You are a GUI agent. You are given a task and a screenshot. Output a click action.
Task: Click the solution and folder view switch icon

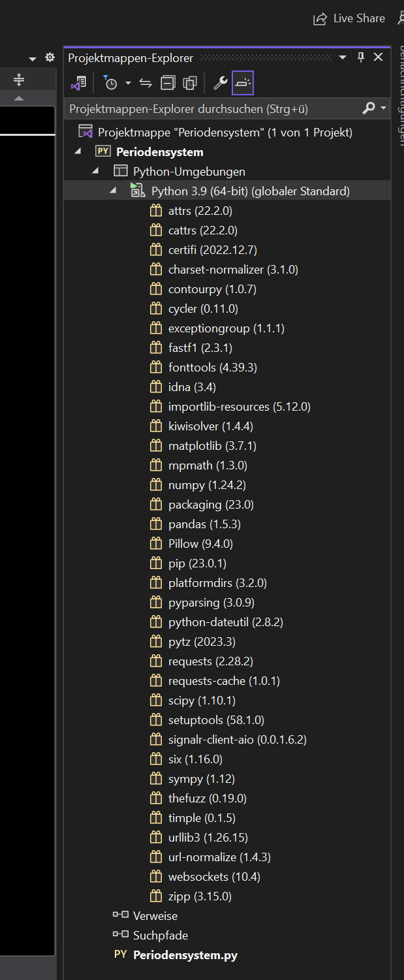pos(78,83)
